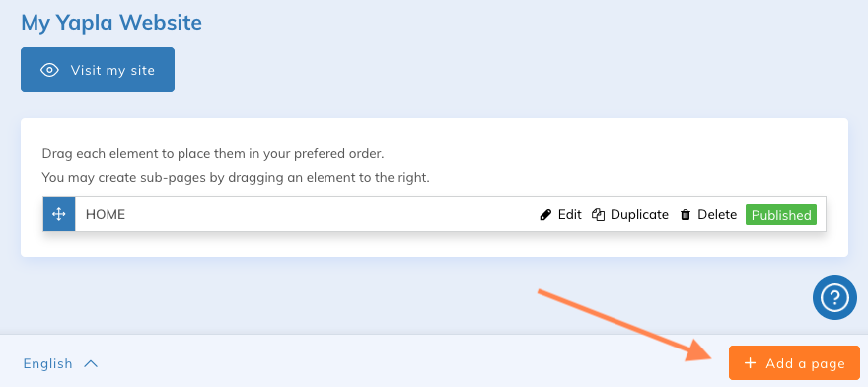Viewport: 868px width, 387px height.
Task: Click the pencil icon beside Edit
Action: pyautogui.click(x=545, y=215)
